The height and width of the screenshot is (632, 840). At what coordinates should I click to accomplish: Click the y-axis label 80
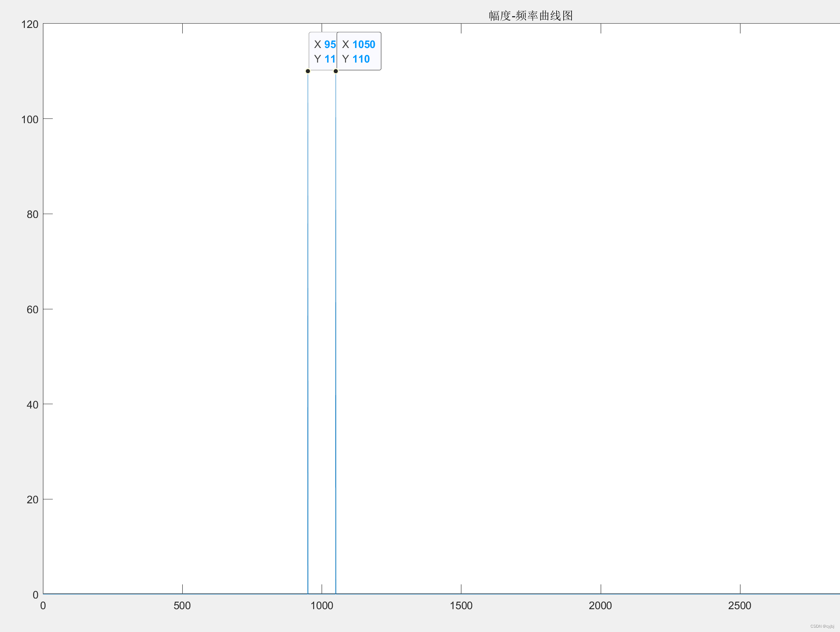point(33,214)
